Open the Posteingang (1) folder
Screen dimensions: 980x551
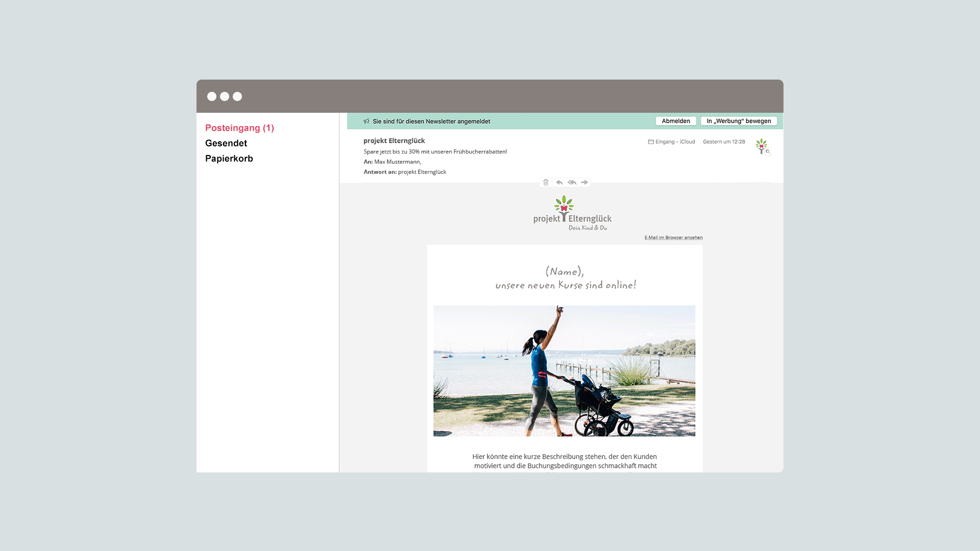click(239, 128)
